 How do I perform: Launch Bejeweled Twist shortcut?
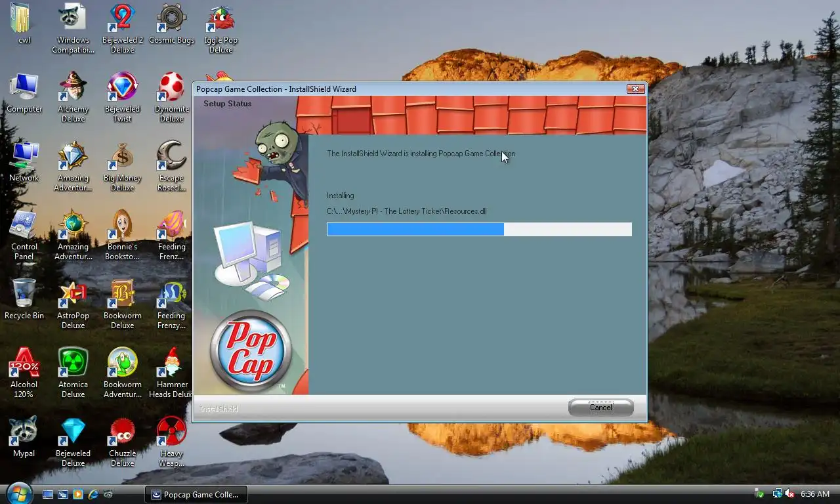click(x=122, y=98)
